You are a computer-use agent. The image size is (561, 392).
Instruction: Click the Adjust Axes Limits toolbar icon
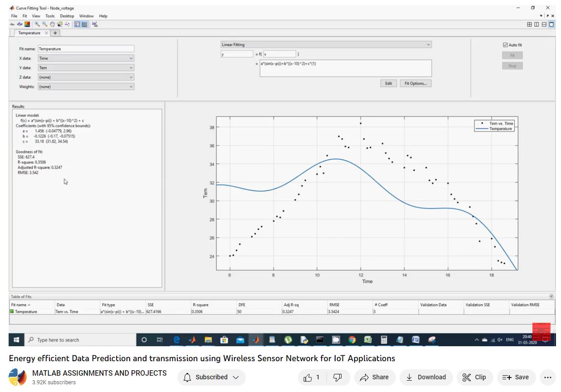[x=95, y=24]
